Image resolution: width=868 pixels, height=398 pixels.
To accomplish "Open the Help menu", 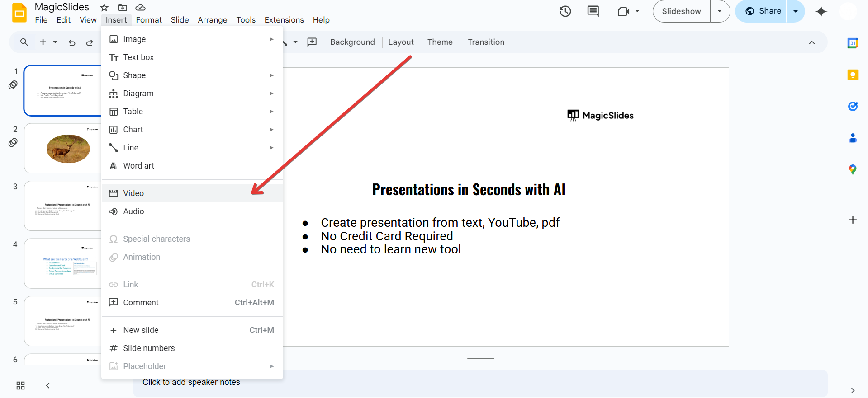I will pos(321,20).
